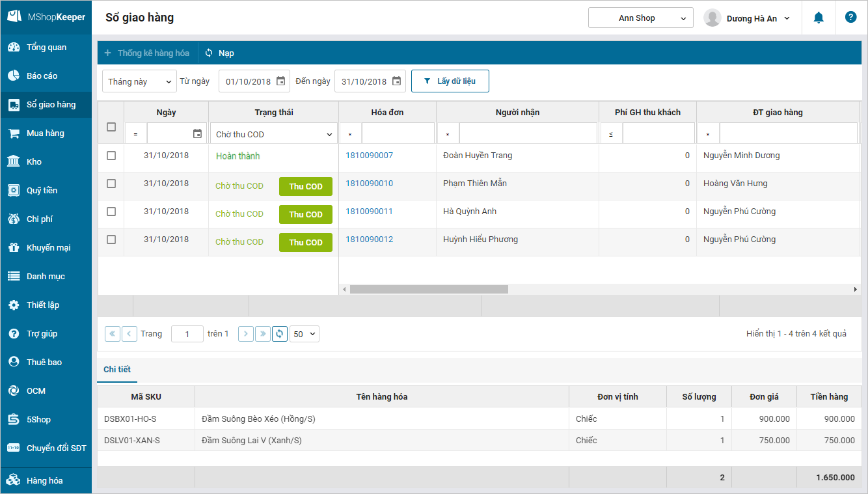This screenshot has width=868, height=494.
Task: Select the Chi phí money bag icon
Action: click(14, 219)
